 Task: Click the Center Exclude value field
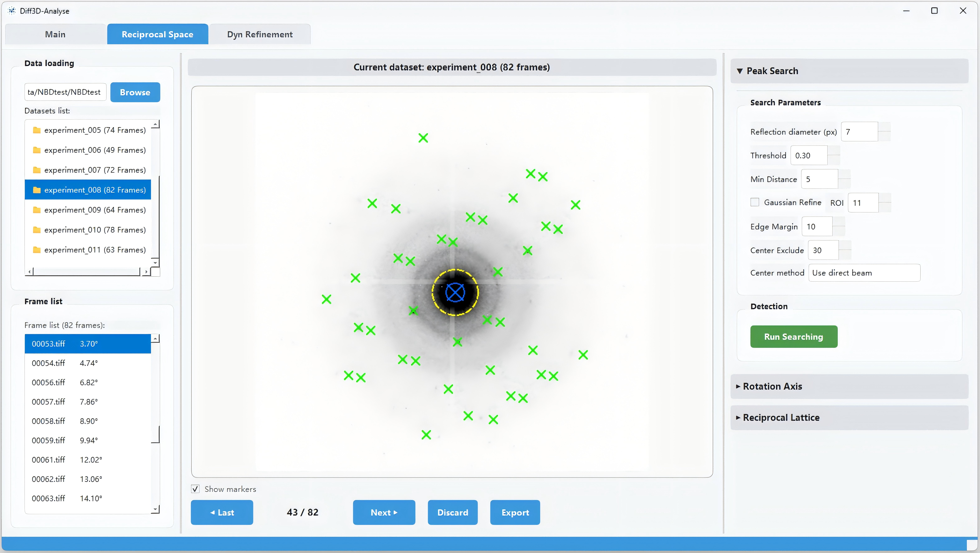[x=823, y=250]
